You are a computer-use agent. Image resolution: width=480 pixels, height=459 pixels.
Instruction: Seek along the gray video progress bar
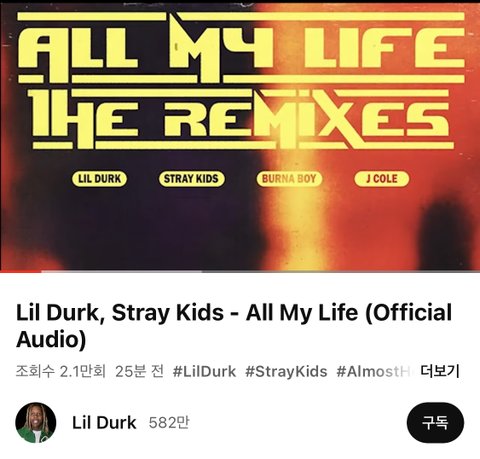pos(260,271)
